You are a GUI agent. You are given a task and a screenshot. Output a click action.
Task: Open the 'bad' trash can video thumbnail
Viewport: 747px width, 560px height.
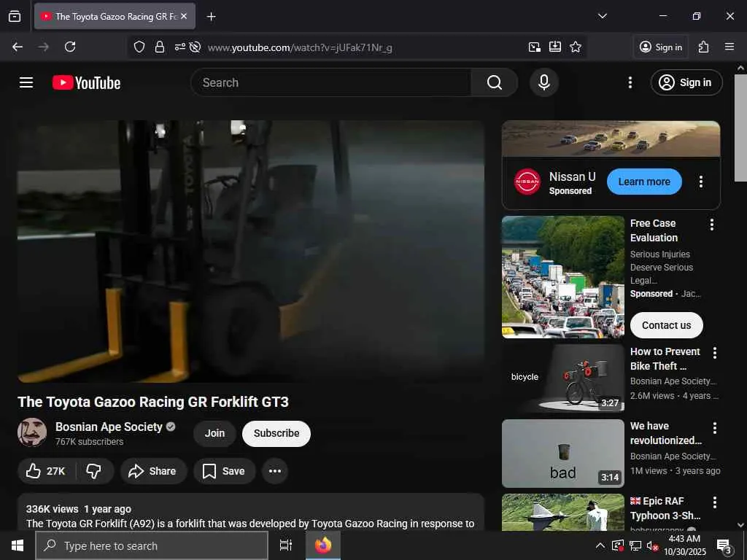click(x=562, y=454)
